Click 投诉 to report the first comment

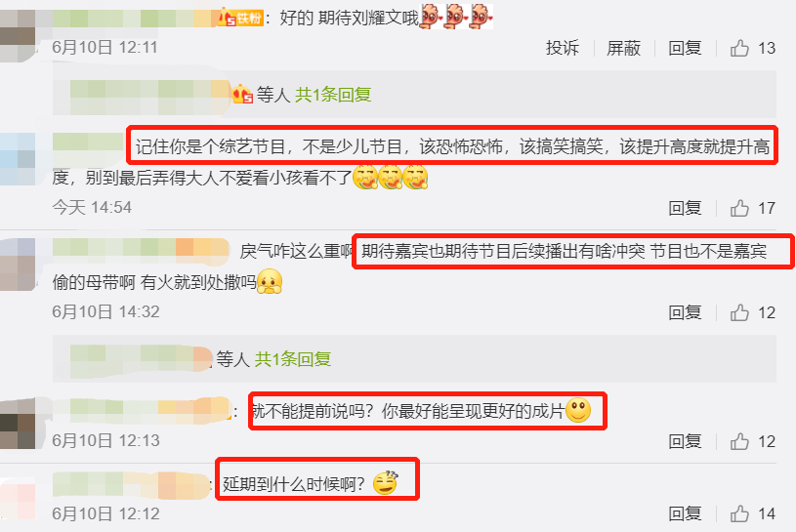point(563,48)
